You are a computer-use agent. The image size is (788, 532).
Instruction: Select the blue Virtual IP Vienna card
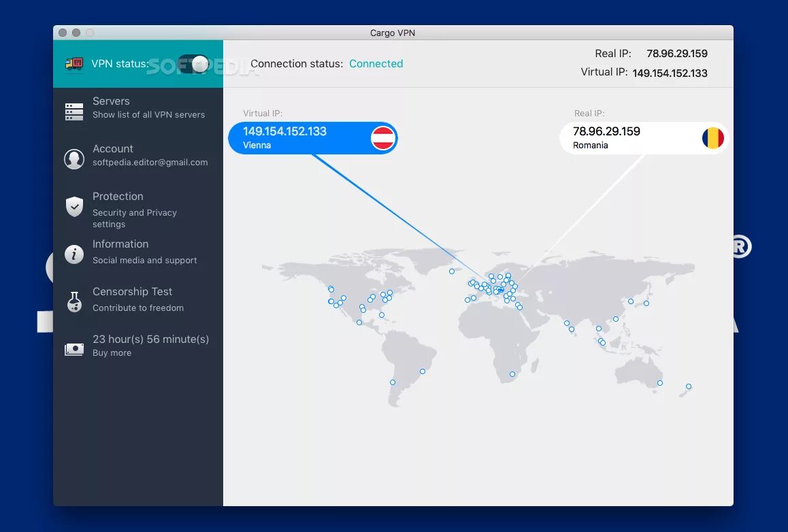[x=312, y=138]
